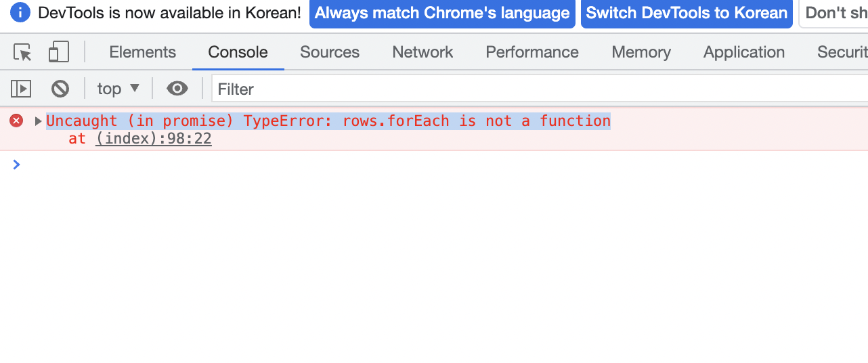Activate the inspect element picker icon

pyautogui.click(x=23, y=52)
